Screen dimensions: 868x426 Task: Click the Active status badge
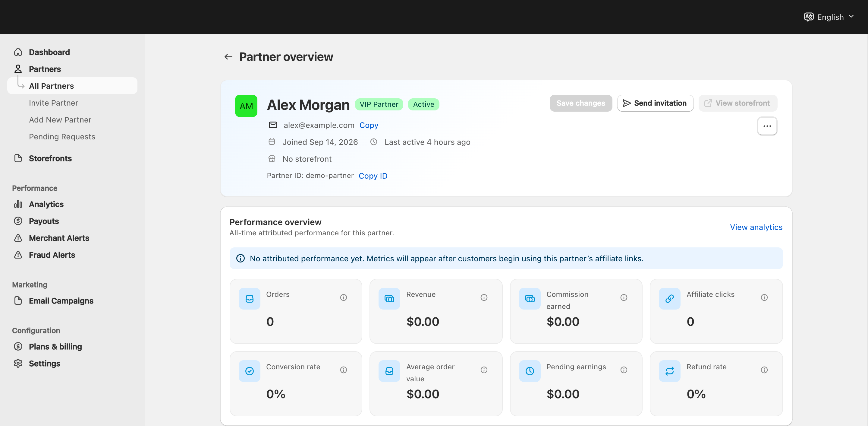pyautogui.click(x=423, y=104)
